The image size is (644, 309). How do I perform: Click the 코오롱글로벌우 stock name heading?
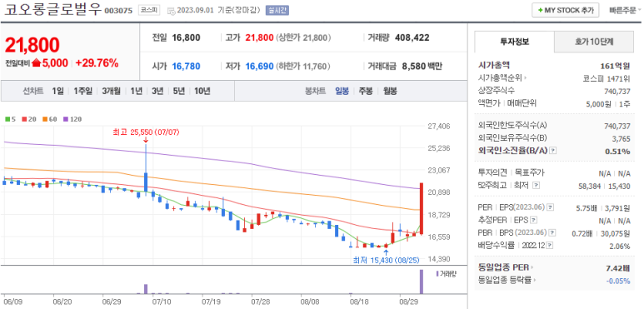click(x=52, y=10)
